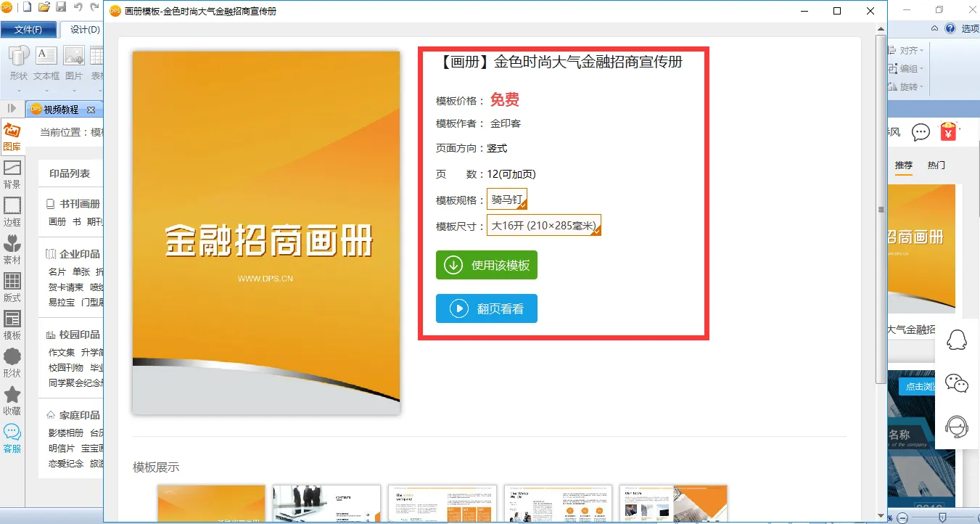980x524 pixels.
Task: Open the 画册 link under 书刊画册
Action: (57, 221)
